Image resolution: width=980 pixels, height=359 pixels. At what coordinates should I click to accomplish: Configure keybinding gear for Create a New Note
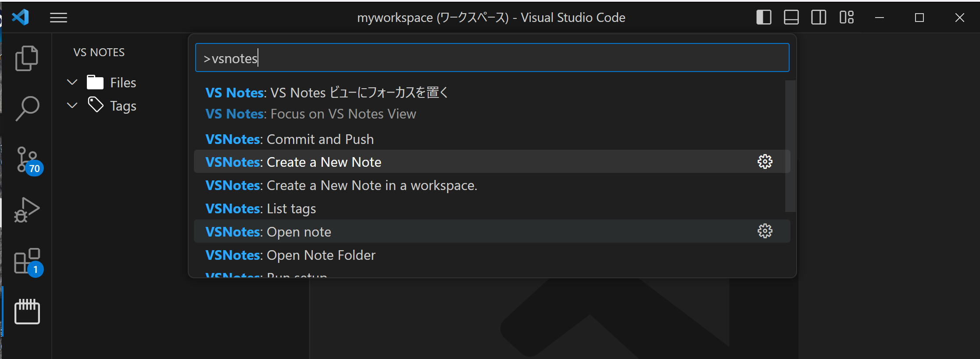pos(765,162)
